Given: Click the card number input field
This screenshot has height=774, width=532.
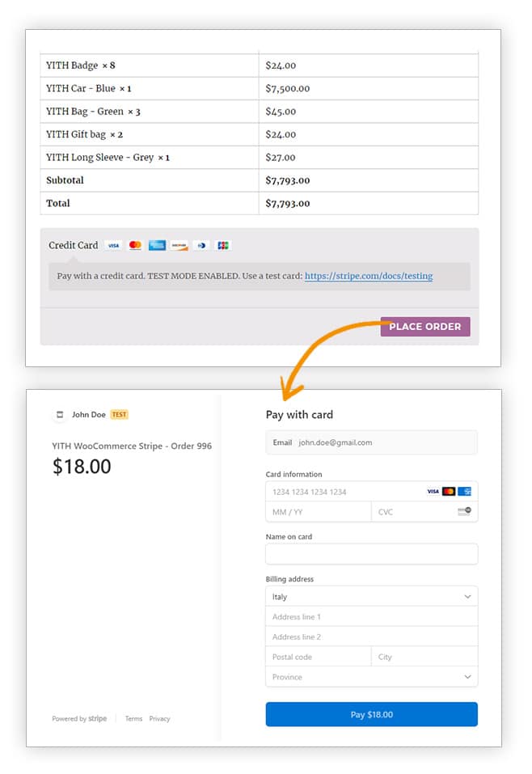Looking at the screenshot, I should click(x=345, y=492).
